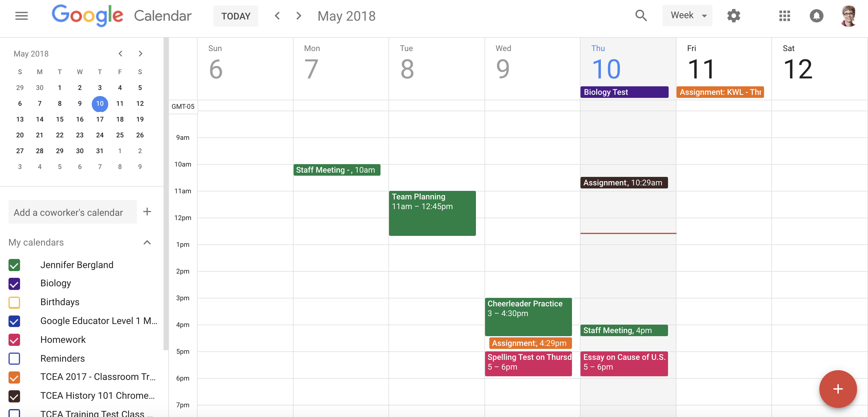Click Jennifer Bergland green color swatch
868x417 pixels.
coord(14,264)
